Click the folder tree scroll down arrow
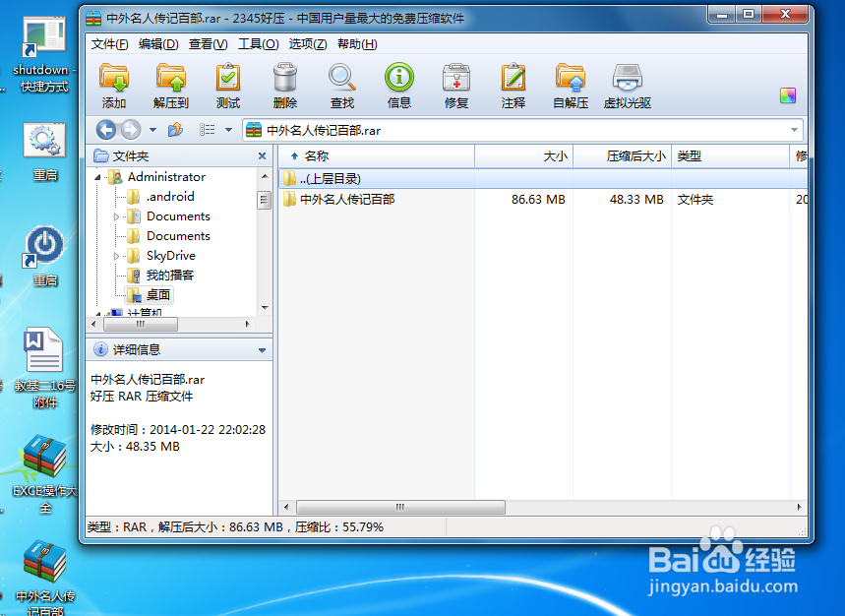Image resolution: width=845 pixels, height=616 pixels. (x=264, y=308)
